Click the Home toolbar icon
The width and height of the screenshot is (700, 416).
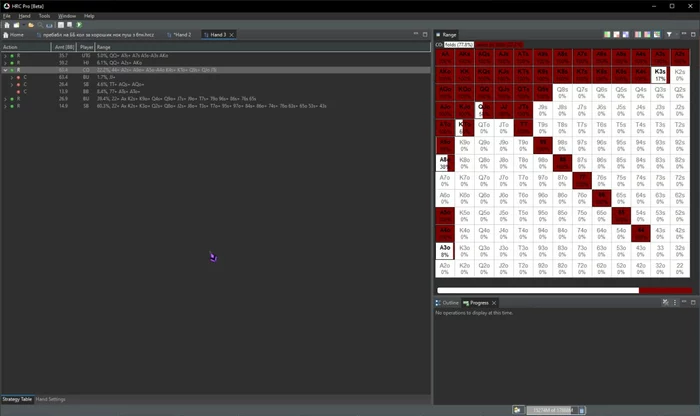tap(7, 25)
